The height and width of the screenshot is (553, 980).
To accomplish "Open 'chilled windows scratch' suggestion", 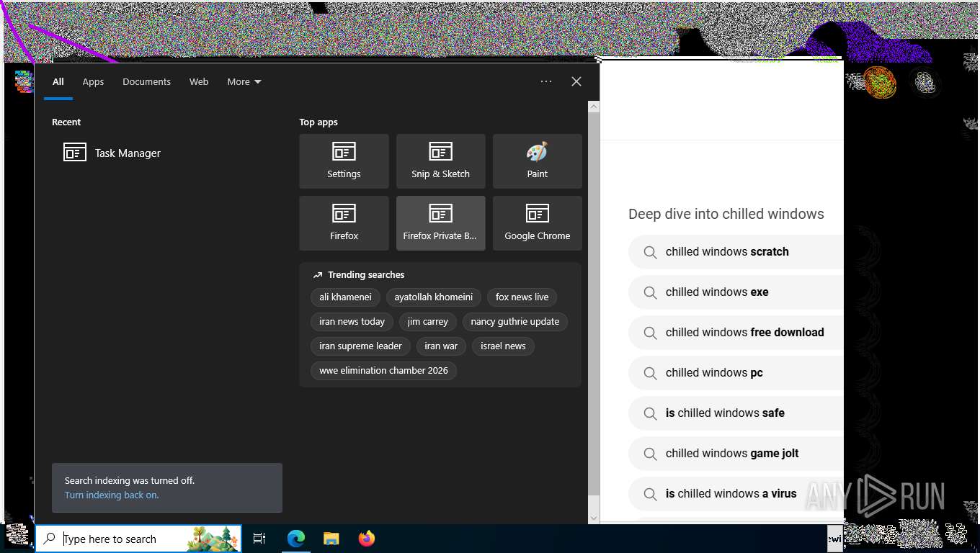I will (736, 252).
